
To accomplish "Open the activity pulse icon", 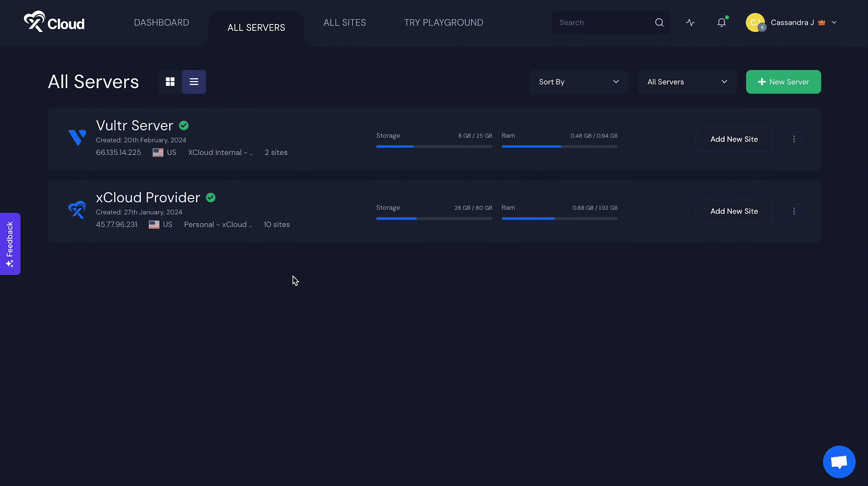I will (x=690, y=23).
